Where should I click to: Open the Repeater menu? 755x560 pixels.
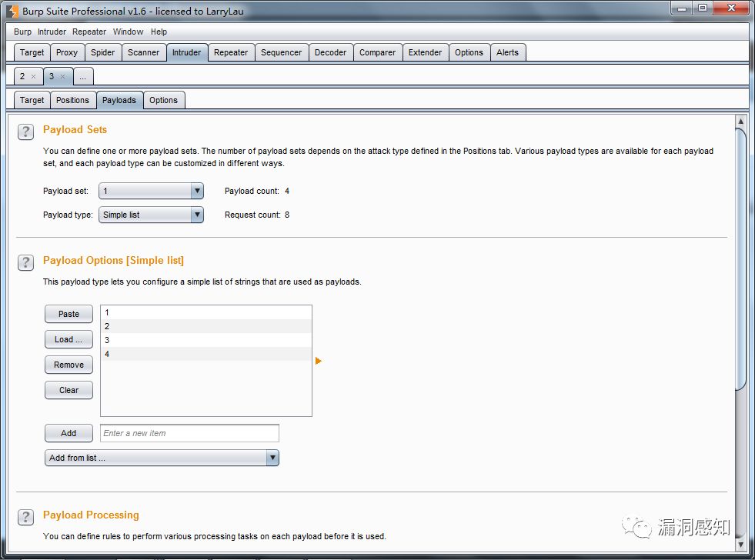click(x=89, y=32)
